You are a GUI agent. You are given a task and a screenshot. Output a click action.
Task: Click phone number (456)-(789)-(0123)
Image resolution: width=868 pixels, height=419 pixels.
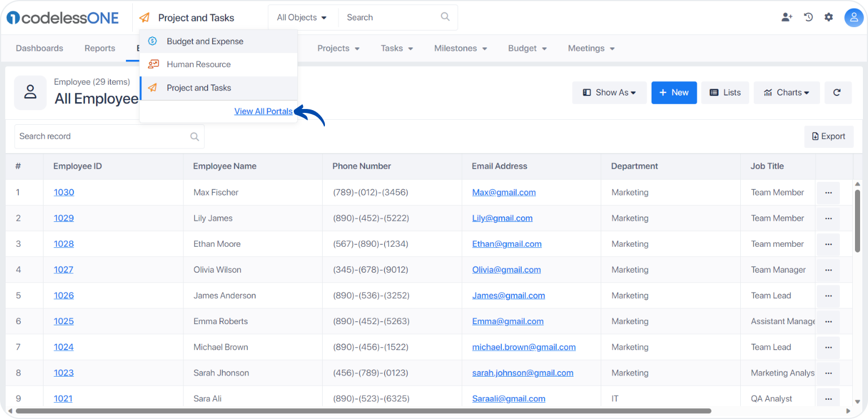pyautogui.click(x=371, y=373)
